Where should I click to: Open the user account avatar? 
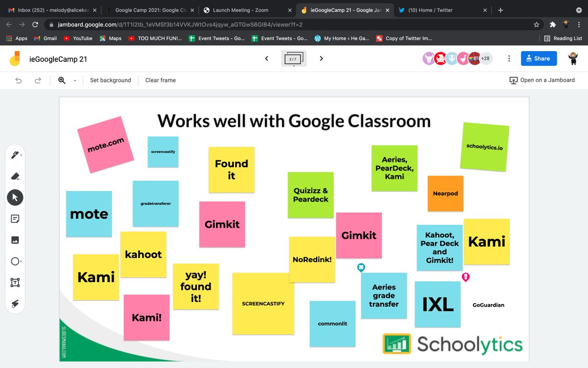573,58
